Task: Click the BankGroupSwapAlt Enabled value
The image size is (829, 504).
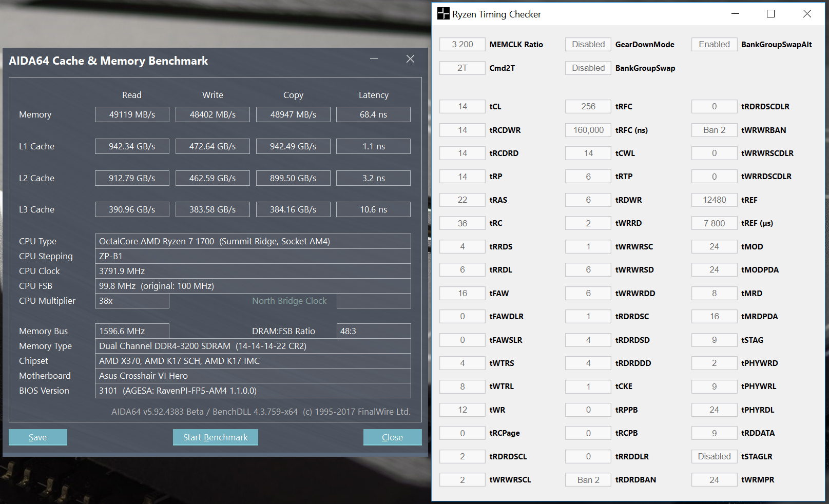Action: tap(715, 44)
